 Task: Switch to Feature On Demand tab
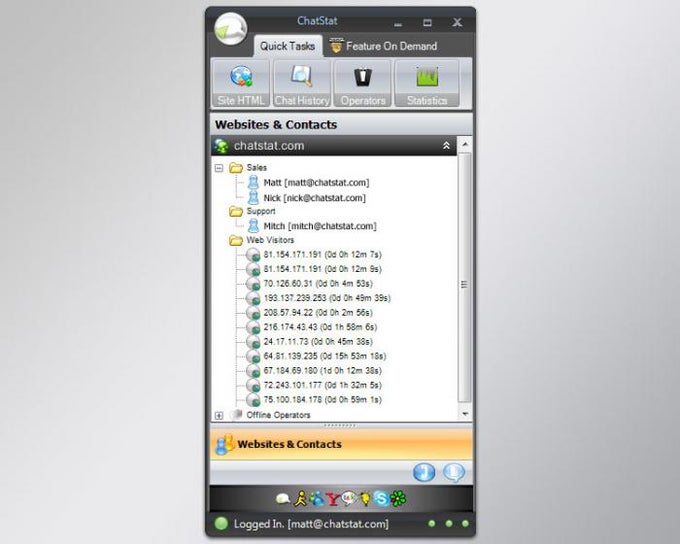point(383,46)
